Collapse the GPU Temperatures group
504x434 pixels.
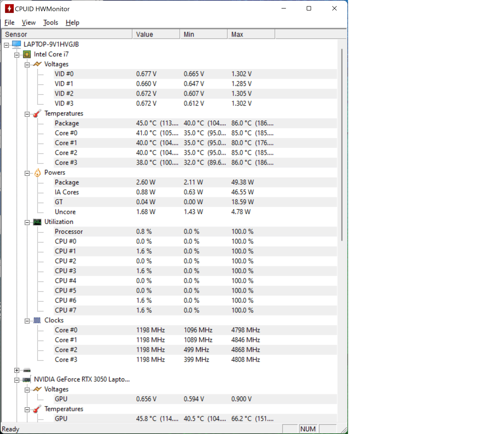tap(27, 410)
